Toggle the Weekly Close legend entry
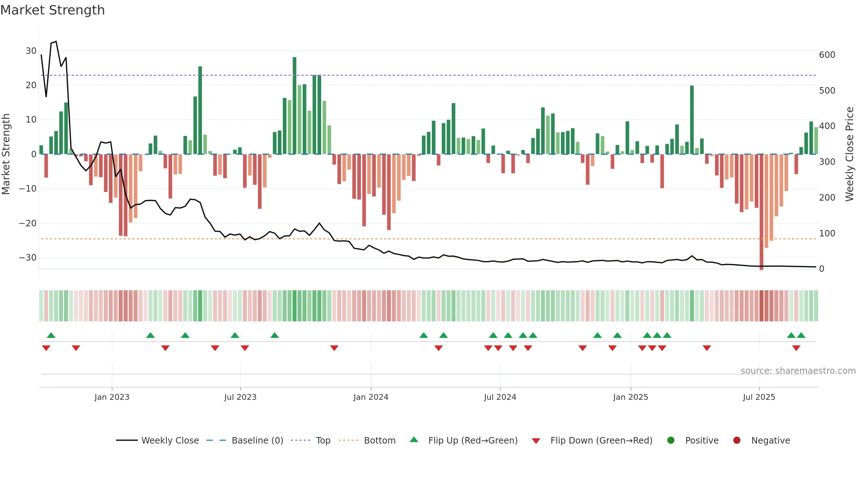This screenshot has width=868, height=488. click(157, 440)
